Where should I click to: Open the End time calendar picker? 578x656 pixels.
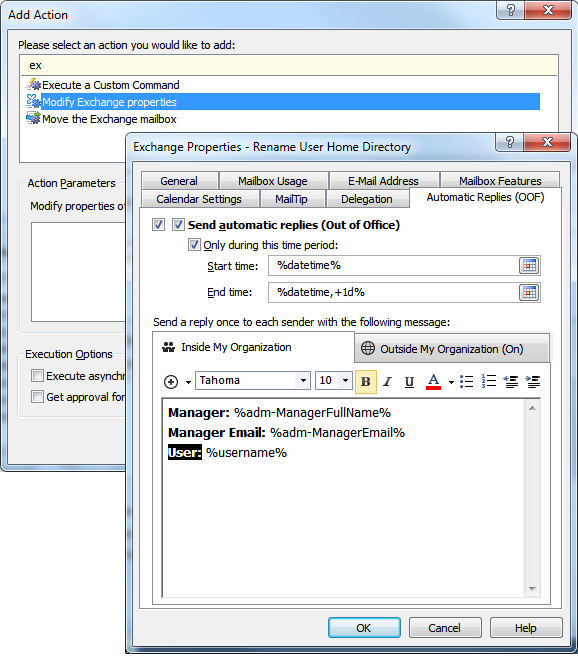coord(529,292)
